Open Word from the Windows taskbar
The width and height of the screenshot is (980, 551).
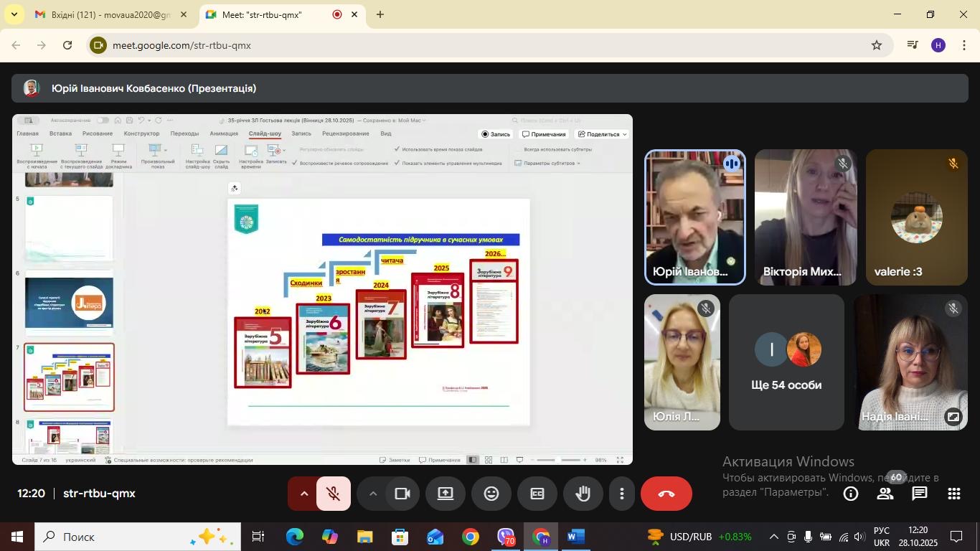click(575, 537)
